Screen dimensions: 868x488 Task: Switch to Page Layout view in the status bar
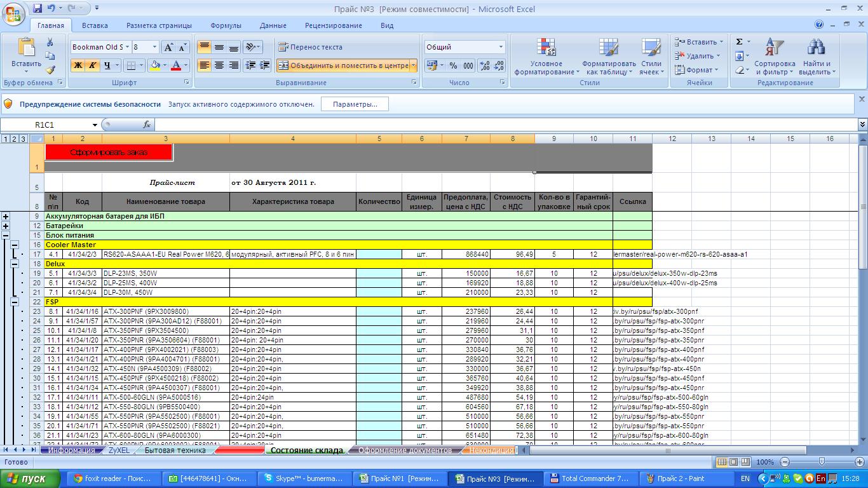click(x=734, y=462)
